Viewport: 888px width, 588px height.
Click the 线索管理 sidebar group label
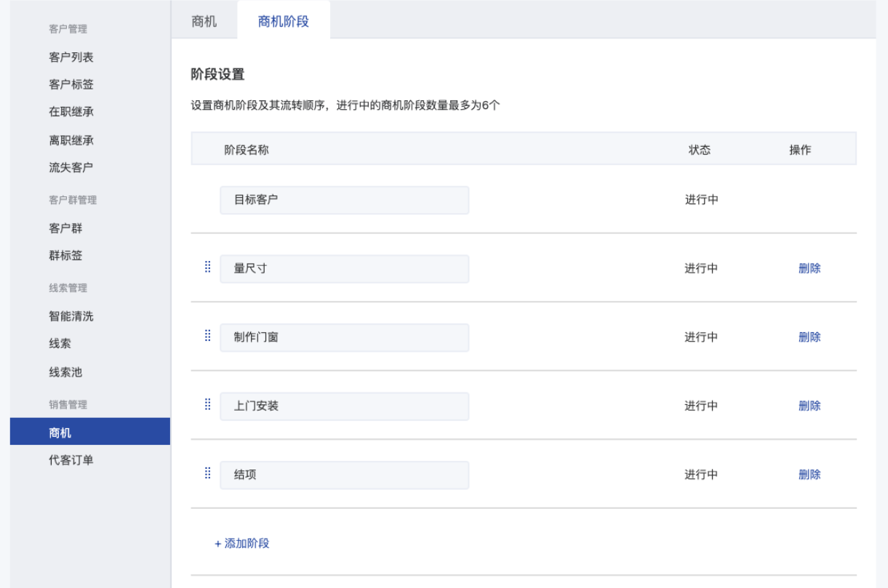coord(68,288)
